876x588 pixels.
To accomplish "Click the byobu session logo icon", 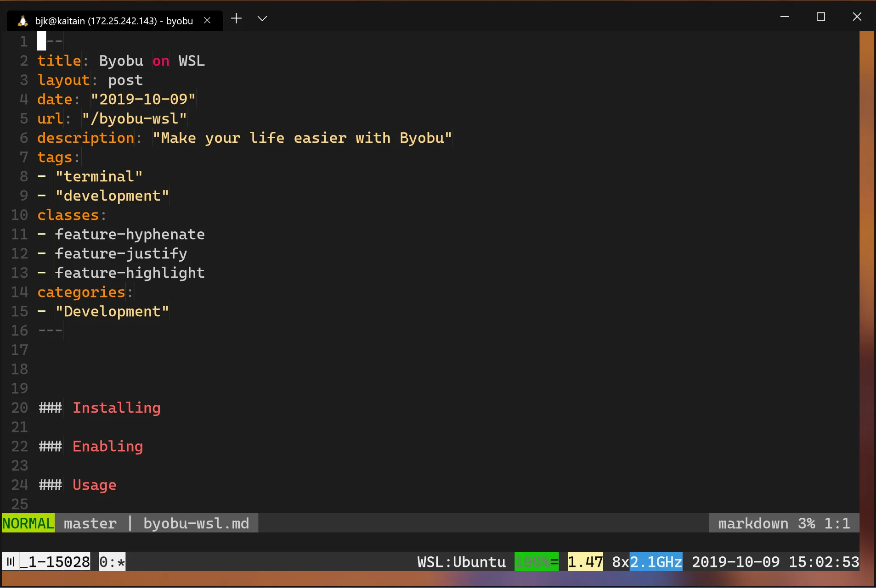I will 11,562.
